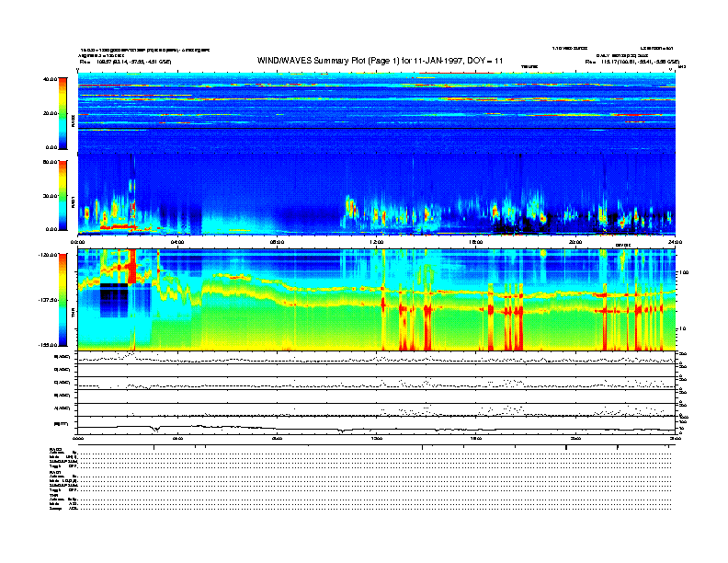Image resolution: width=728 pixels, height=563 pixels.
Task: Click the top-left Rss coordinates text
Action: coord(125,62)
